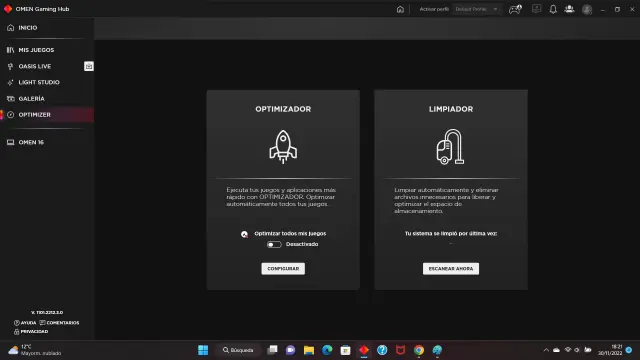The width and height of the screenshot is (640, 360).
Task: Click the OMEN logo in the title bar
Action: (8, 9)
